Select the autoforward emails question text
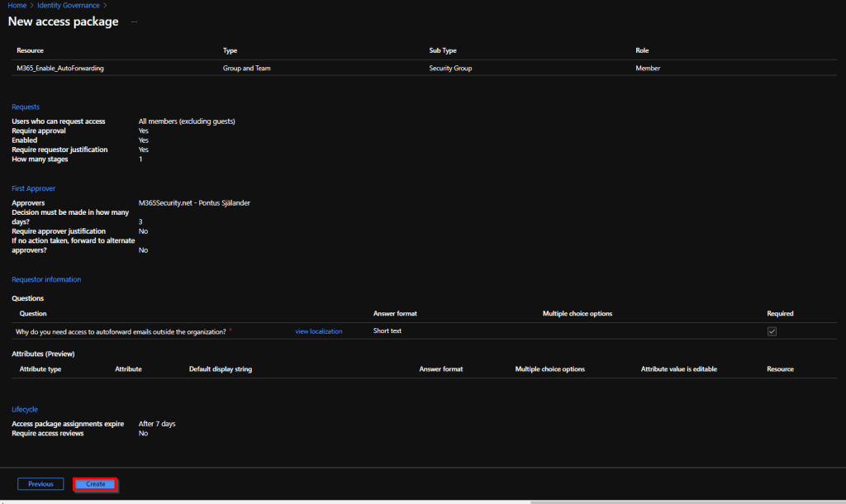846x504 pixels. coord(121,331)
